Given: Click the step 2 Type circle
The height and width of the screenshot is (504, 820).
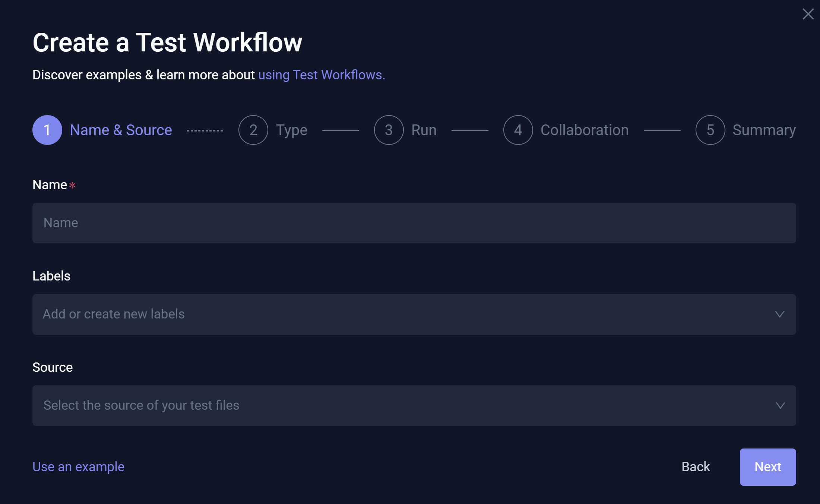Looking at the screenshot, I should 253,130.
